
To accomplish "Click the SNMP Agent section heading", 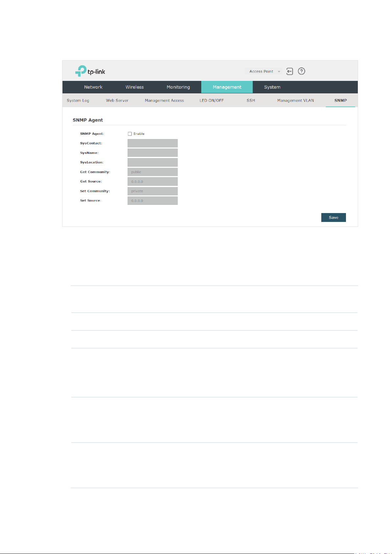I will click(x=88, y=120).
